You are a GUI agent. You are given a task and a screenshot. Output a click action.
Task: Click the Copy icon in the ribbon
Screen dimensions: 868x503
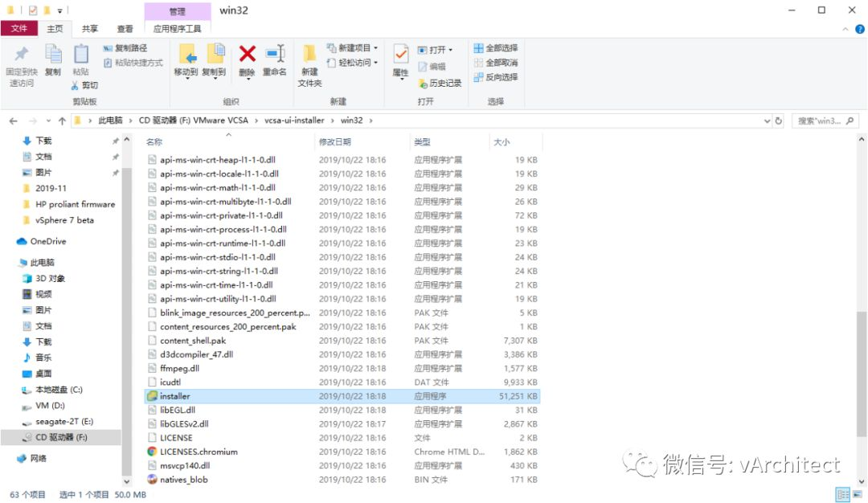tap(53, 54)
